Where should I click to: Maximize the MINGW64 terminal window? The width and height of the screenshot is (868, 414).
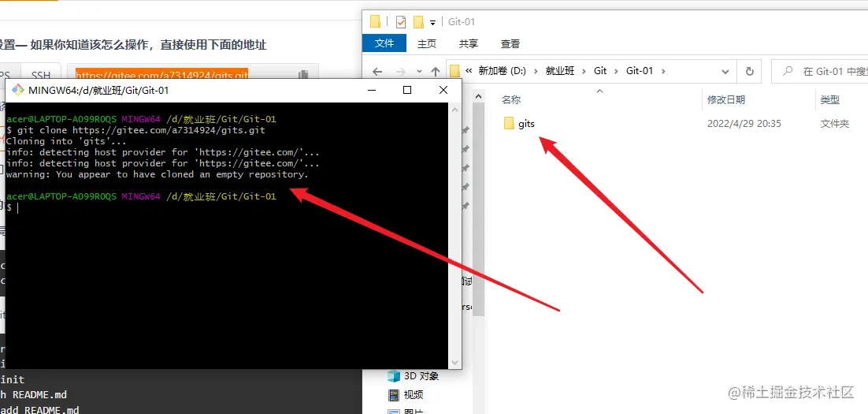pyautogui.click(x=407, y=90)
